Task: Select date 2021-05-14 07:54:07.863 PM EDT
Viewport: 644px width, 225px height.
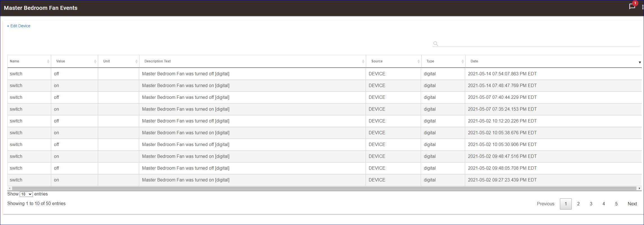Action: coord(502,74)
